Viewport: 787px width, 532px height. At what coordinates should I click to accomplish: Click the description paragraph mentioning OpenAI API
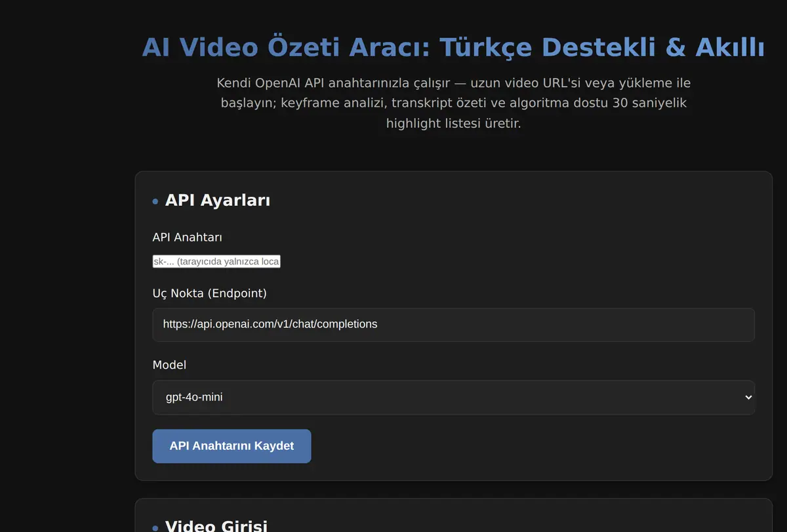tap(453, 103)
